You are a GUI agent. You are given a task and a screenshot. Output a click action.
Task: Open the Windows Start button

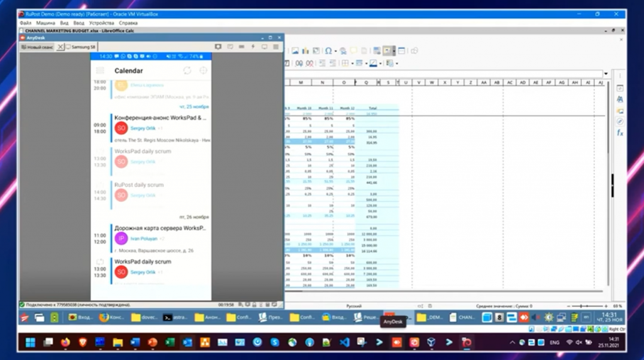pyautogui.click(x=30, y=342)
